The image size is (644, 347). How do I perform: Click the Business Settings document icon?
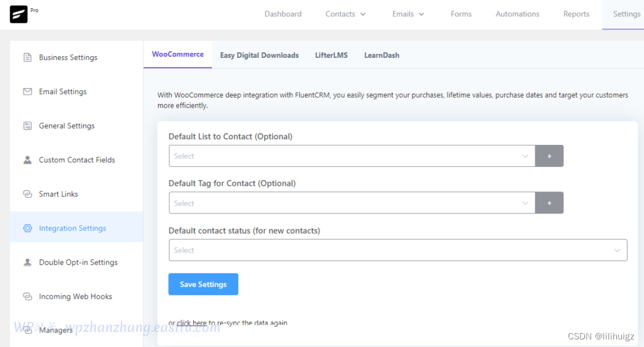28,57
